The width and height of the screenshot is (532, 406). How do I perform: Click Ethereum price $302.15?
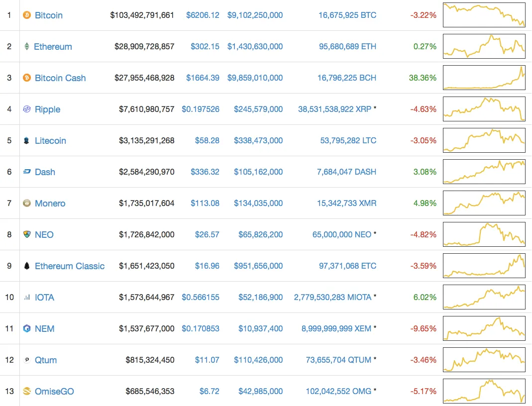click(x=205, y=46)
